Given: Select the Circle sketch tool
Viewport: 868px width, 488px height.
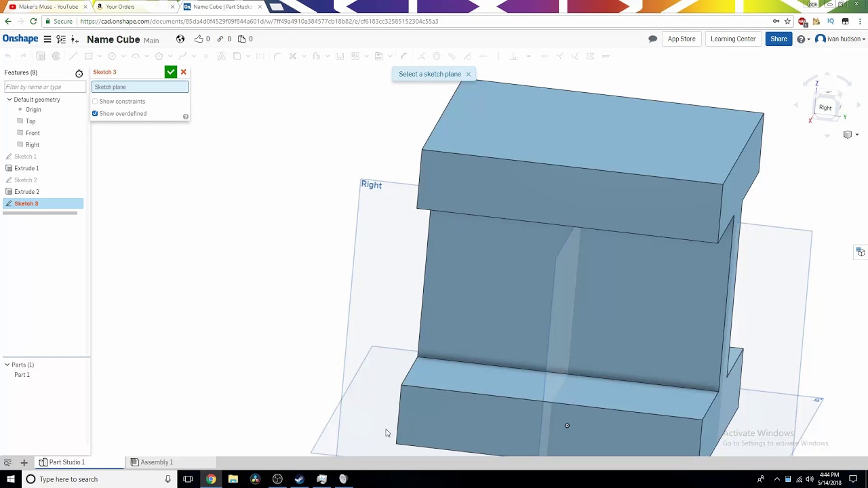Looking at the screenshot, I should pyautogui.click(x=112, y=56).
